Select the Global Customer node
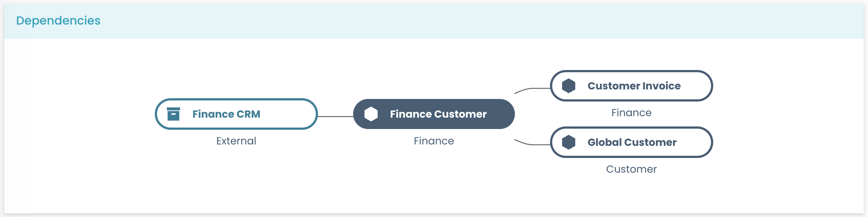The image size is (868, 217). [631, 142]
